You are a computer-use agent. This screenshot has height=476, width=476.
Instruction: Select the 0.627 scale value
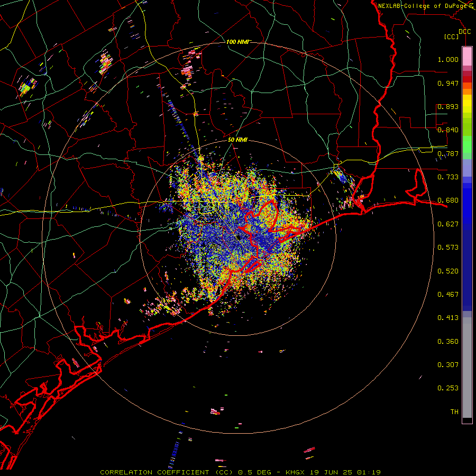click(448, 224)
